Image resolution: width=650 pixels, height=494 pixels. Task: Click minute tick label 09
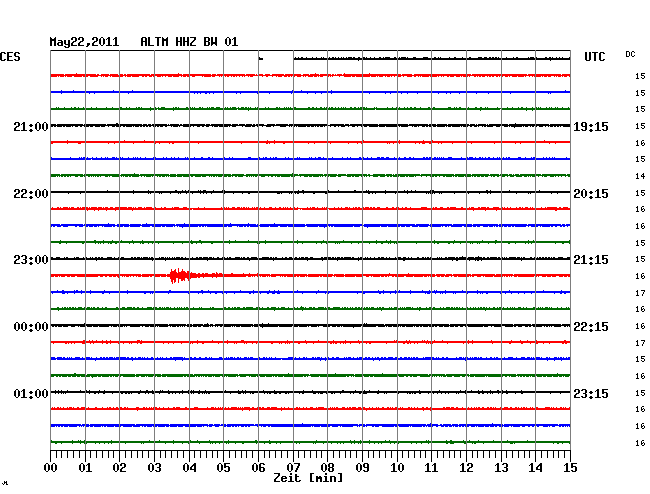click(362, 468)
